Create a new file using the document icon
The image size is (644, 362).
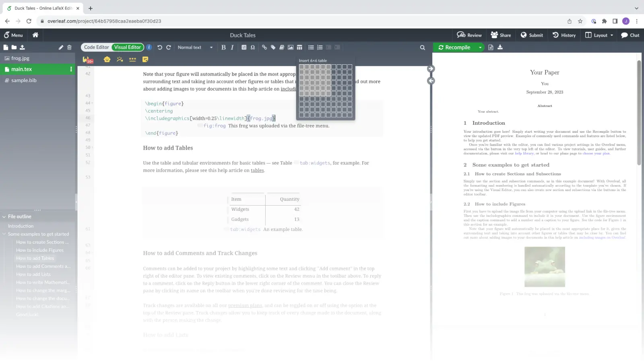pos(6,47)
